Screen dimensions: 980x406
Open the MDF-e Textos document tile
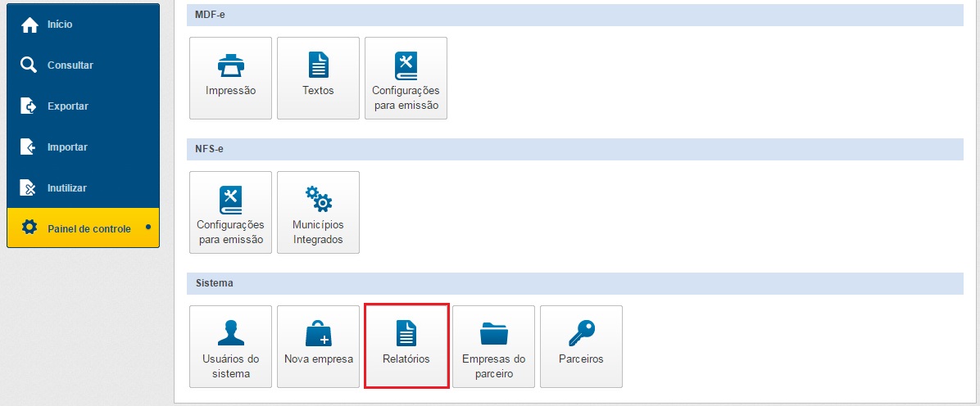(318, 78)
